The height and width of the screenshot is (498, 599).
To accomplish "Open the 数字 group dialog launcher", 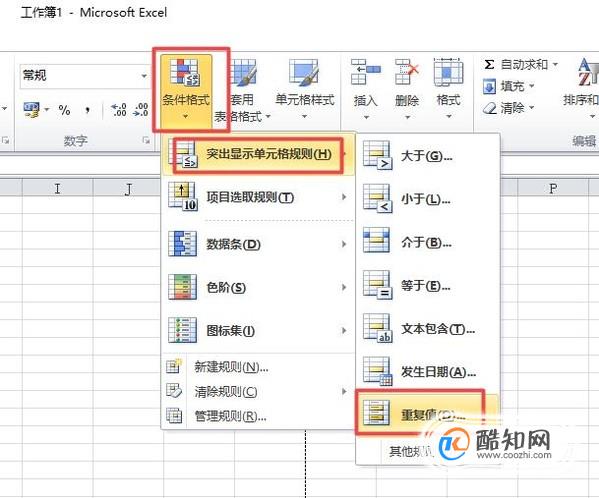I will click(x=146, y=141).
